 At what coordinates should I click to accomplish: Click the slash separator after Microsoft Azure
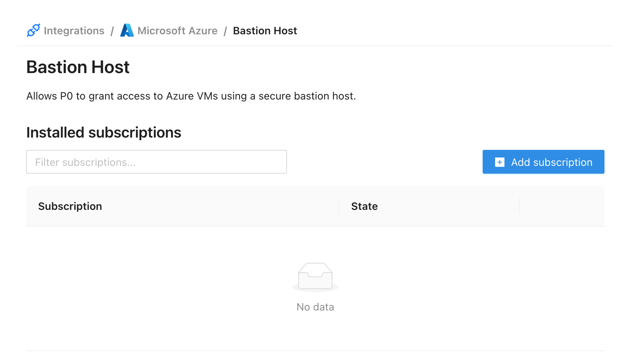pos(225,31)
